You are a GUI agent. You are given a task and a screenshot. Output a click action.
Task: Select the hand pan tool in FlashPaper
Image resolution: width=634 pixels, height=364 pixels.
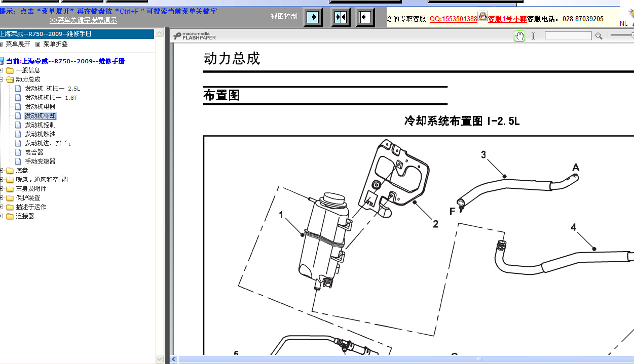tap(519, 36)
